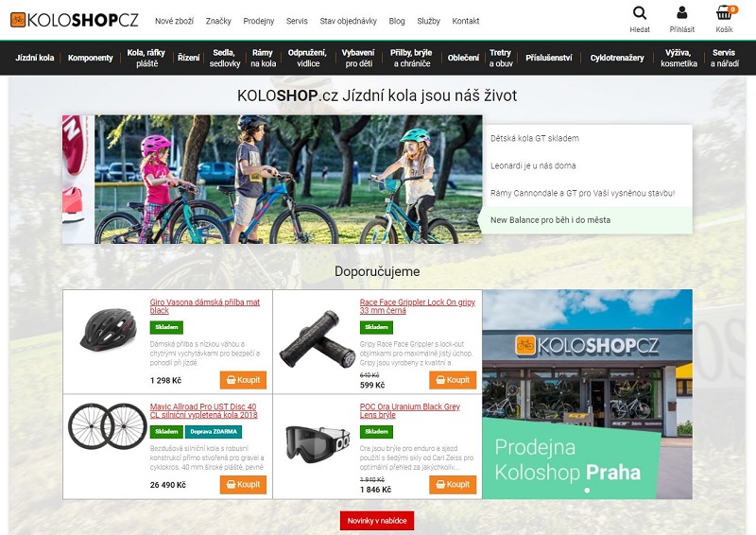Viewport: 756px width, 535px height.
Task: Open the shopping cart icon
Action: coord(724,13)
